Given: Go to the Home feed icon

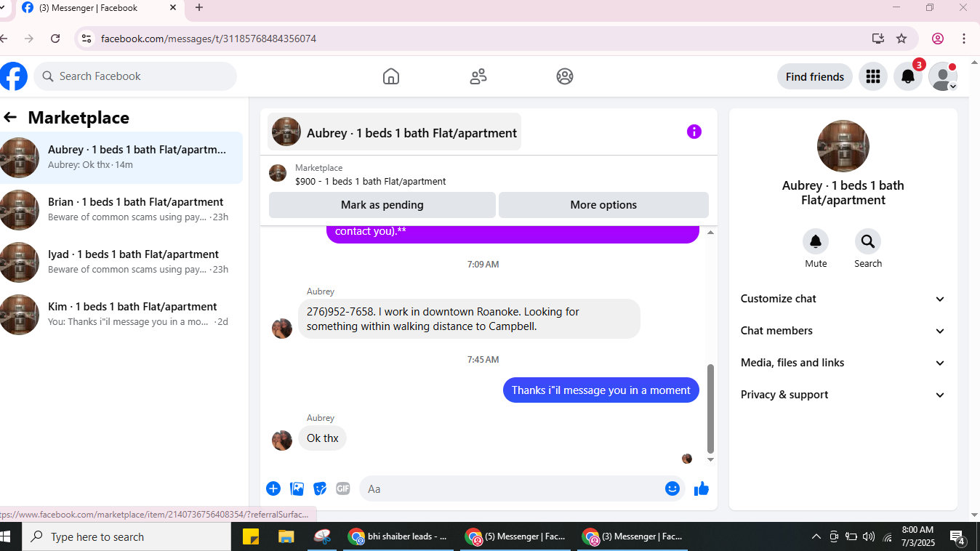Looking at the screenshot, I should click(x=391, y=76).
